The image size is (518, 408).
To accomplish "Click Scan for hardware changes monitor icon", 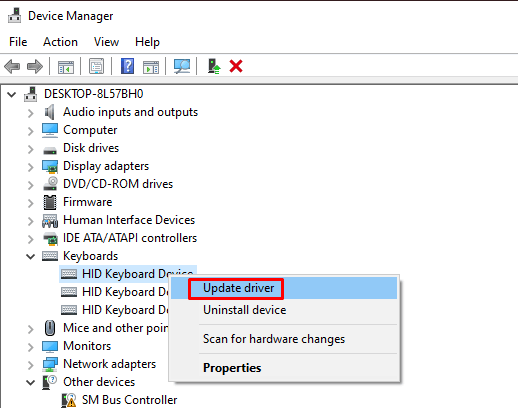I will point(182,66).
